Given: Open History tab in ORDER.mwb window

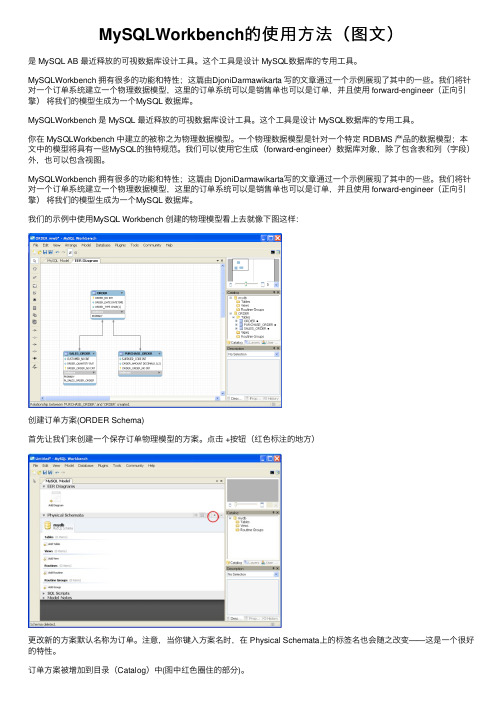Looking at the screenshot, I should click(x=271, y=398).
